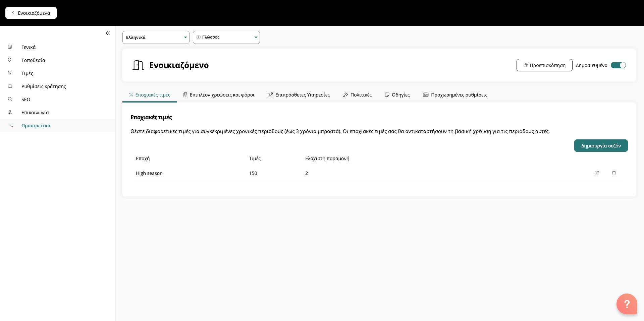The image size is (644, 321).
Task: Click the High season row name
Action: point(149,173)
